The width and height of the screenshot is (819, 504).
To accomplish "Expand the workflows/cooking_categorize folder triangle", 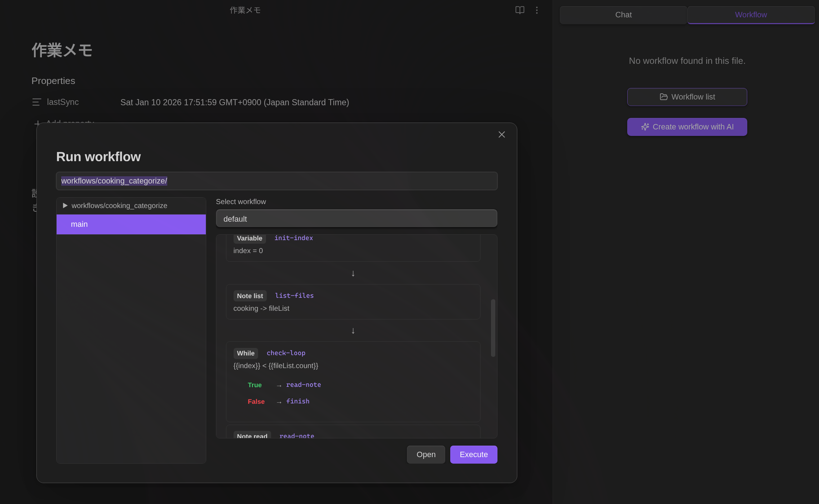I will [65, 205].
